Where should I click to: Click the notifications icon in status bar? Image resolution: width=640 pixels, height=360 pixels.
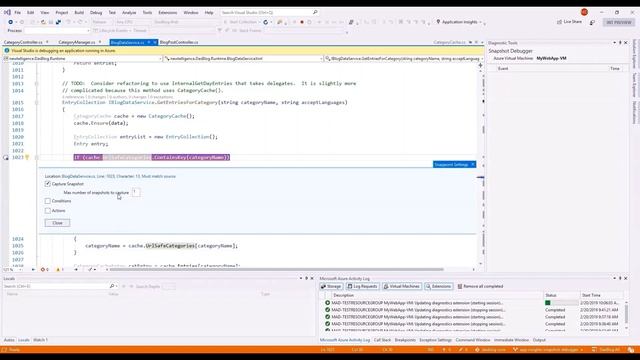(631, 350)
